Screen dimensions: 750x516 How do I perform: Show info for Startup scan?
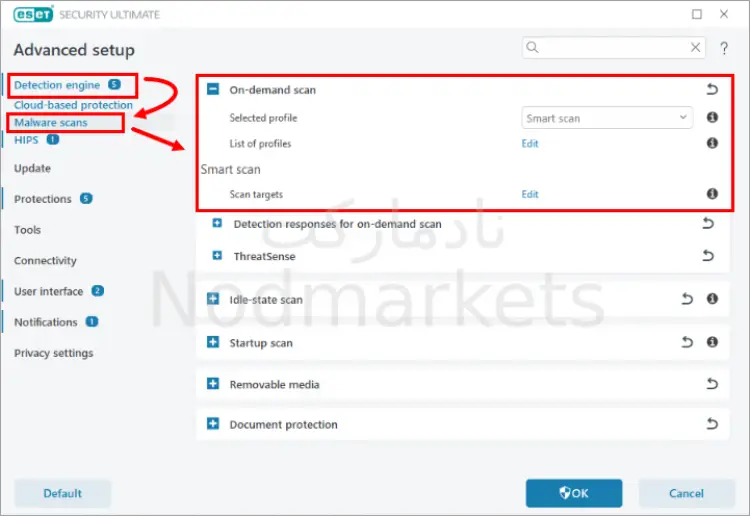click(712, 342)
